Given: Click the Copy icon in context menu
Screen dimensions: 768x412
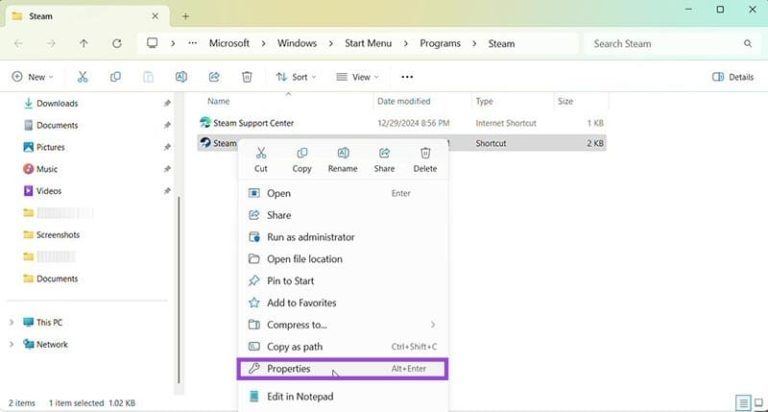Looking at the screenshot, I should (302, 154).
